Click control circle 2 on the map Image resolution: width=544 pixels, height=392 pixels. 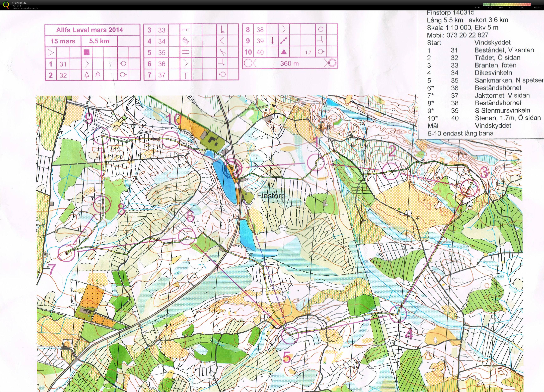click(x=391, y=171)
